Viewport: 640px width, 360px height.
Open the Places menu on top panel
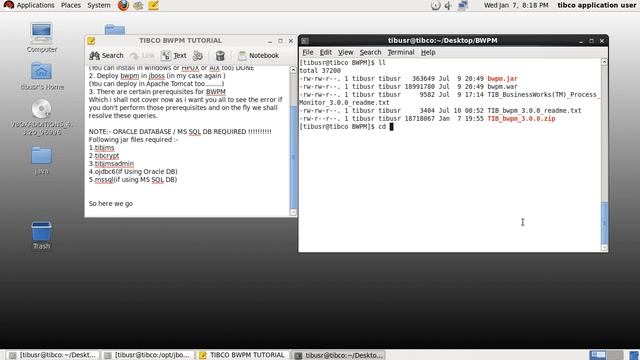(71, 5)
